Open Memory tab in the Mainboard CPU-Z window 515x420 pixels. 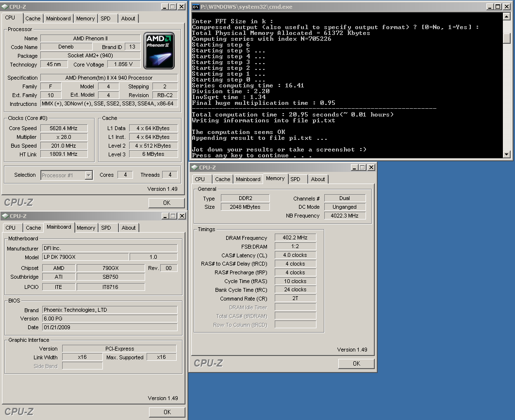[86, 228]
